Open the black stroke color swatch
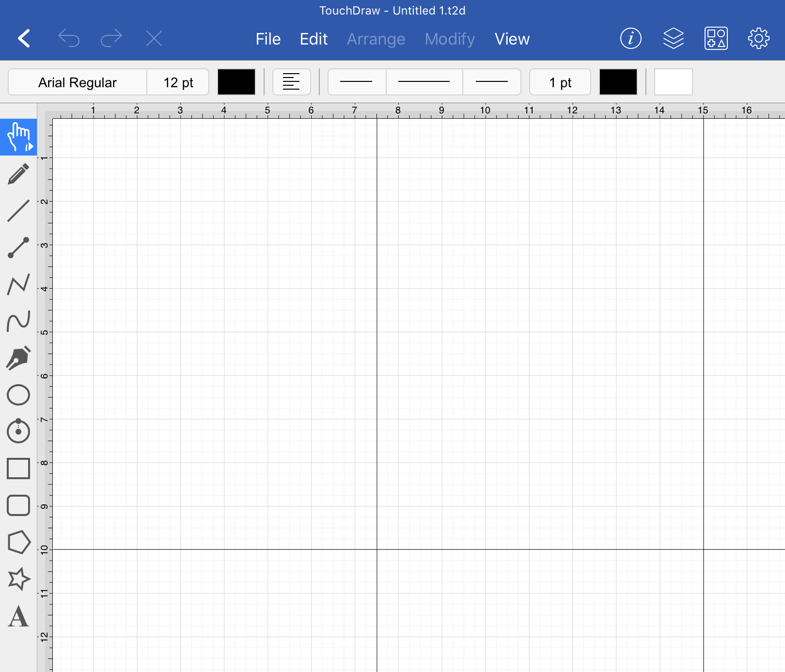 (x=618, y=82)
